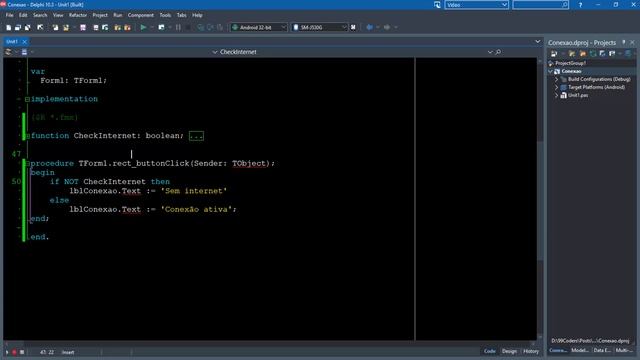
Task: Open the Video desktop layout dropdown
Action: click(x=476, y=5)
